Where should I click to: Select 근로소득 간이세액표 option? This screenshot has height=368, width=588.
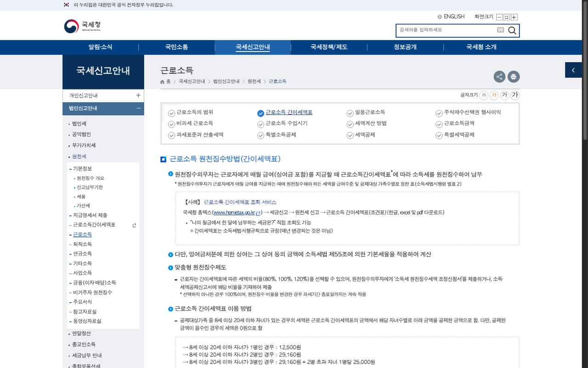(285, 112)
